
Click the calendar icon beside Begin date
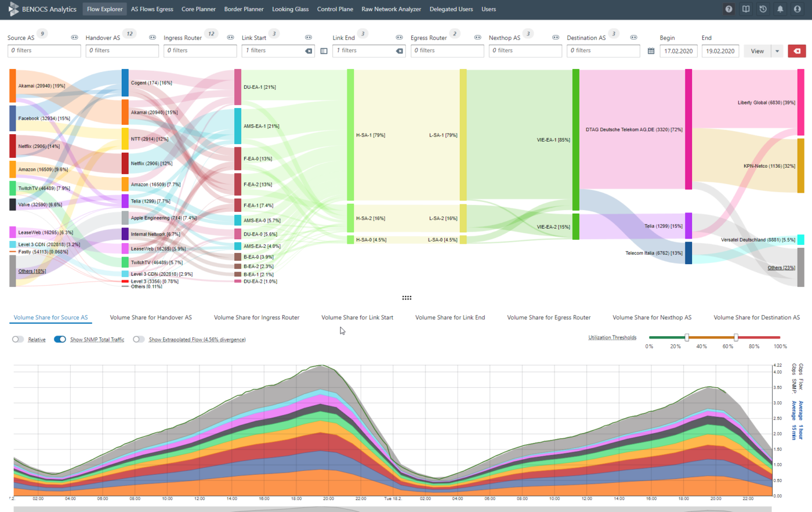[651, 51]
